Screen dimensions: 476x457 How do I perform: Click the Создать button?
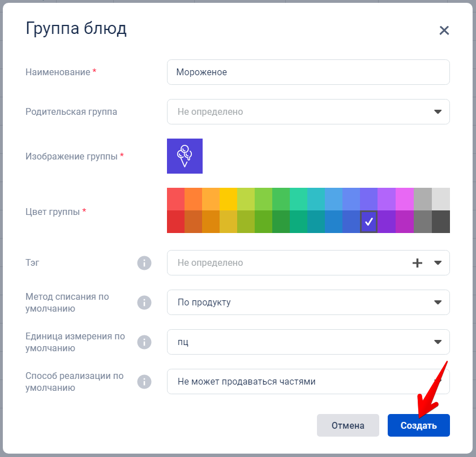[x=419, y=425]
